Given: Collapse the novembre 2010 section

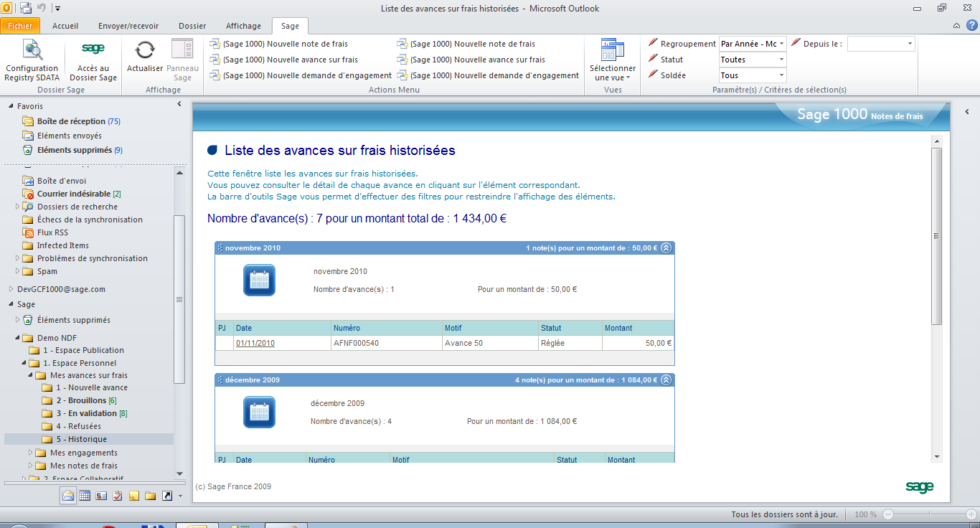Looking at the screenshot, I should [x=666, y=247].
